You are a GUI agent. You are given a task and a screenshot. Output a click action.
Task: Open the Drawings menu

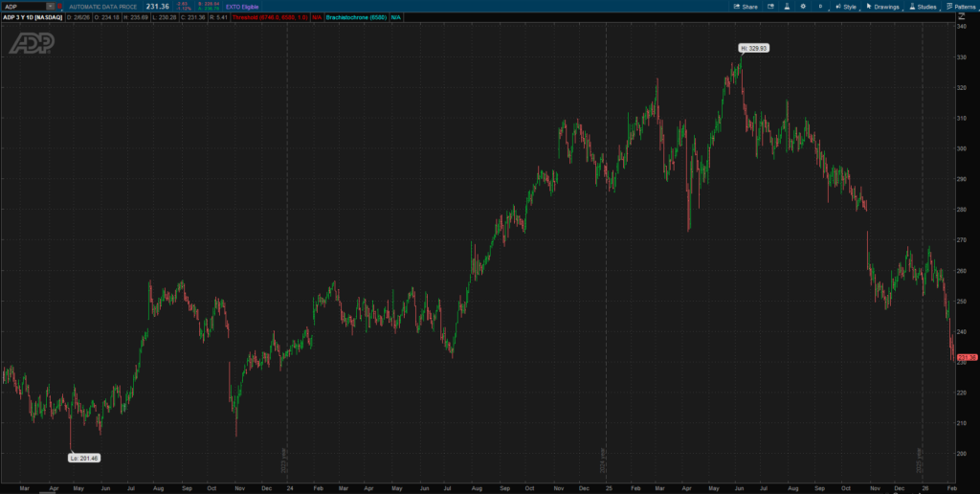[882, 7]
